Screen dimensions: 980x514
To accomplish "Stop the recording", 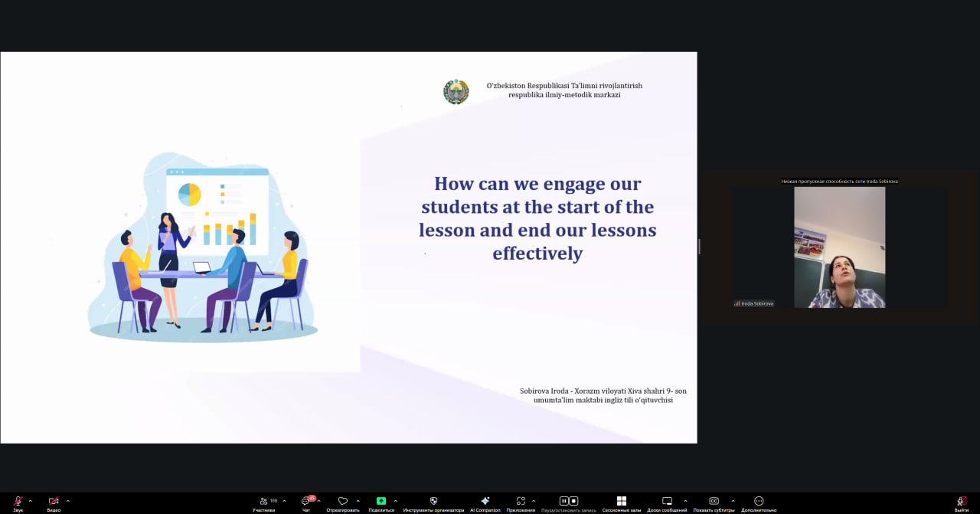I will click(573, 501).
